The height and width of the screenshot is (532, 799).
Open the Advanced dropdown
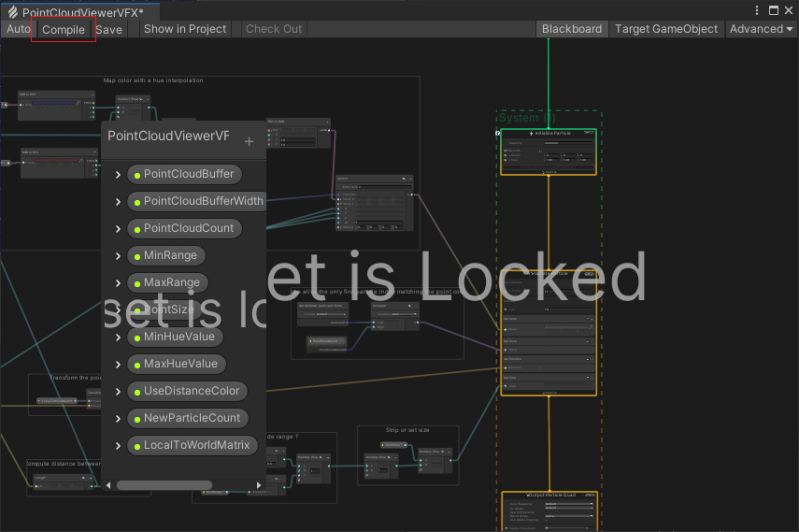[761, 29]
